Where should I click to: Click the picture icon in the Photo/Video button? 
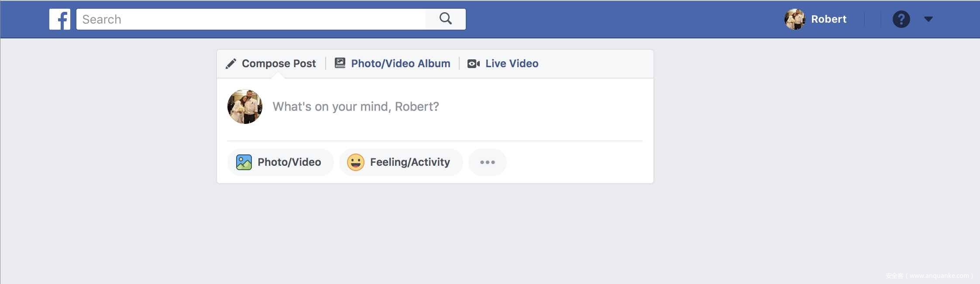244,162
